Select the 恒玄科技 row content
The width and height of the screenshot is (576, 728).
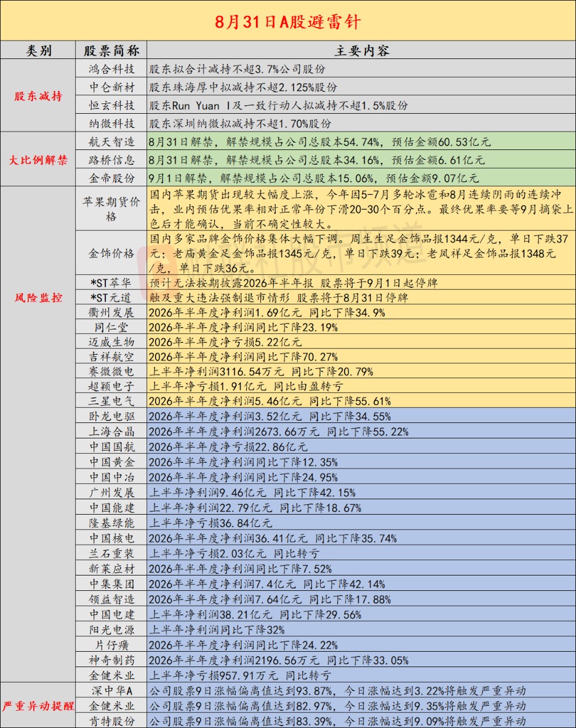tap(361, 105)
